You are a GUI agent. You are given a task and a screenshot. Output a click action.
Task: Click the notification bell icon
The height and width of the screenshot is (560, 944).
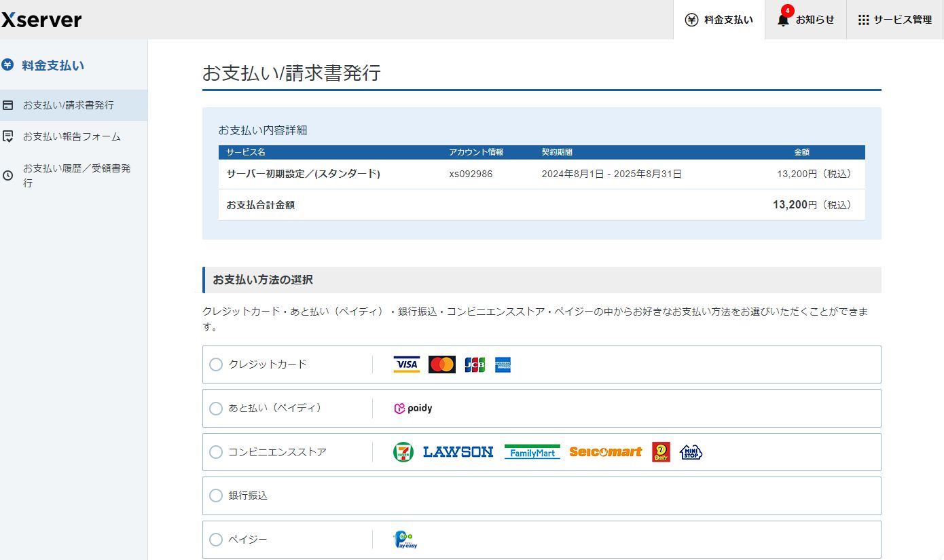(783, 20)
